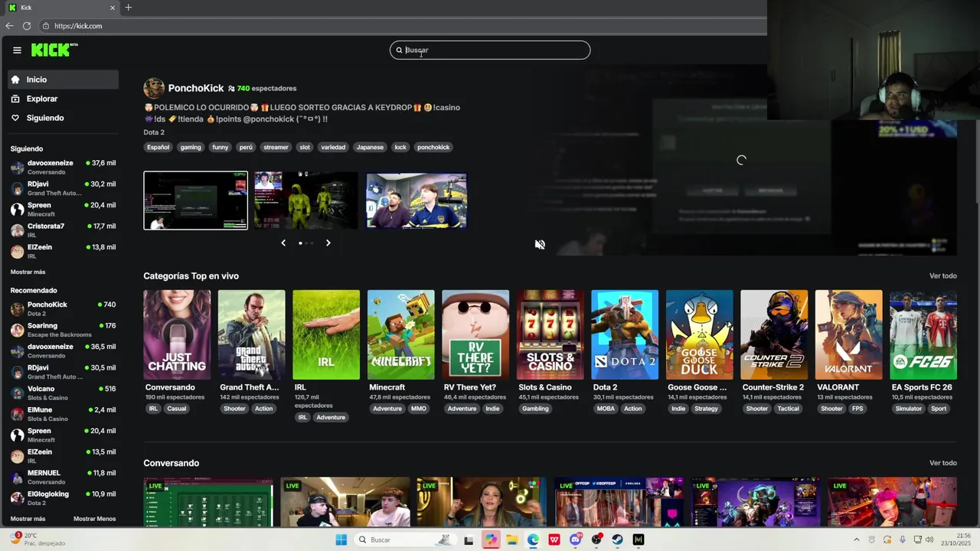Click the FPS tag under VALORANT
The width and height of the screenshot is (980, 551).
(x=857, y=409)
